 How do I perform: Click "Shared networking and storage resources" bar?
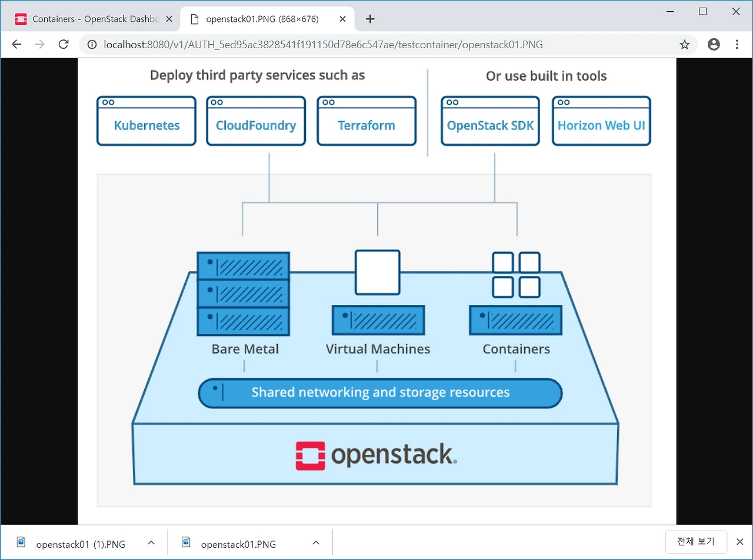pyautogui.click(x=380, y=393)
